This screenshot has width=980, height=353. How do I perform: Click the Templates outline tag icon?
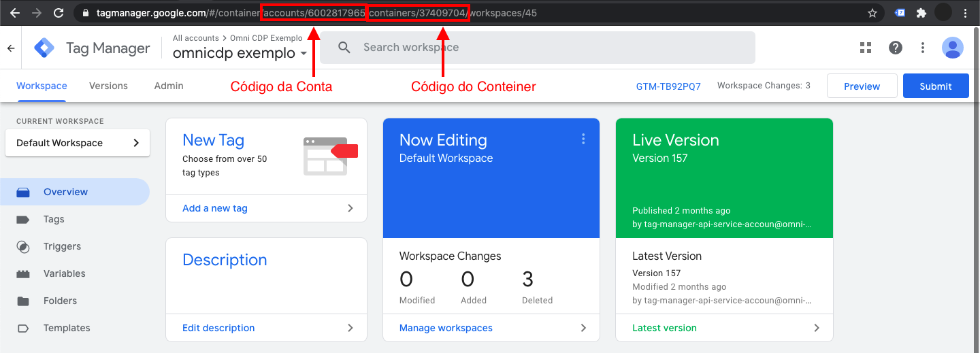point(23,328)
